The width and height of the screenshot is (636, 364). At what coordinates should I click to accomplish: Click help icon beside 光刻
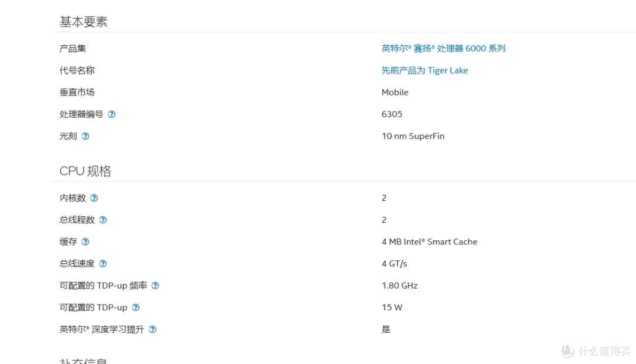[85, 136]
